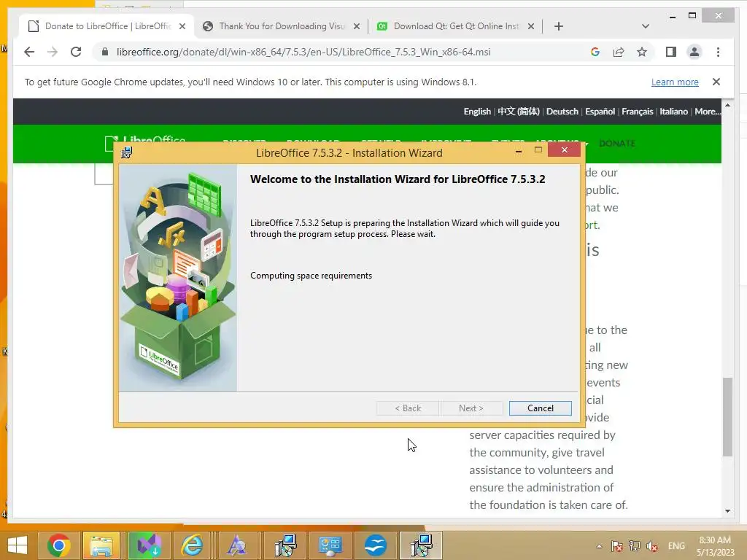The width and height of the screenshot is (747, 560).
Task: Click Cancel in the Installation Wizard
Action: point(540,408)
